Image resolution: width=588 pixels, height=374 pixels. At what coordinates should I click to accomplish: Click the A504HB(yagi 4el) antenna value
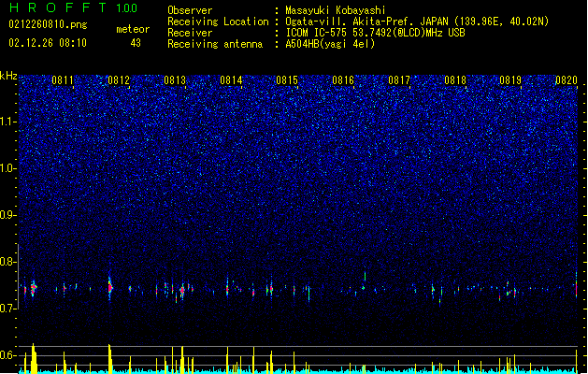330,44
